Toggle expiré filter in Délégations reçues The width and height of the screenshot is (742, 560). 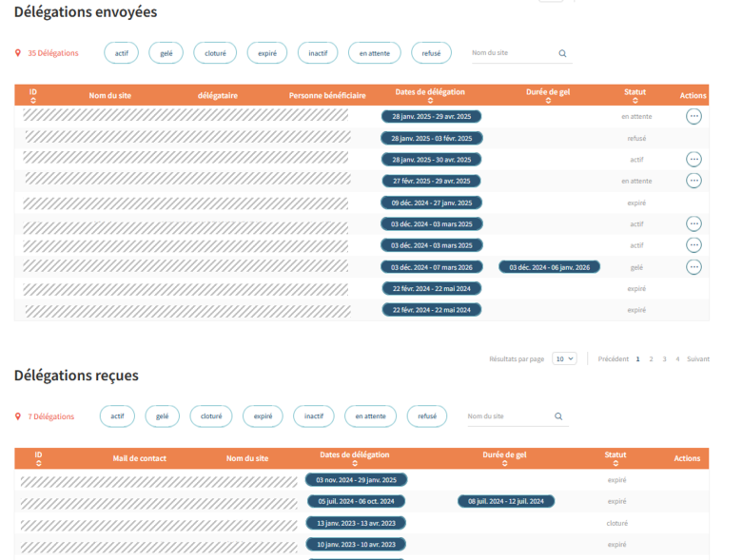[x=264, y=416]
